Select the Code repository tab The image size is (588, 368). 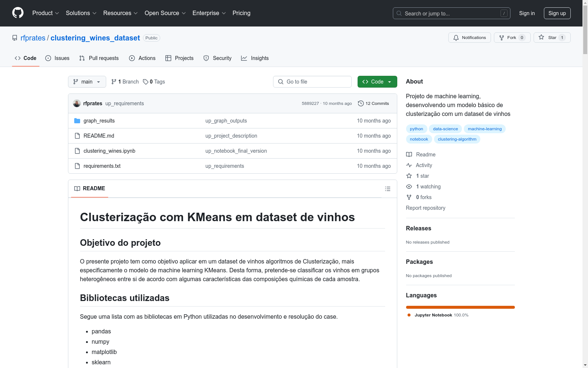[x=26, y=58]
